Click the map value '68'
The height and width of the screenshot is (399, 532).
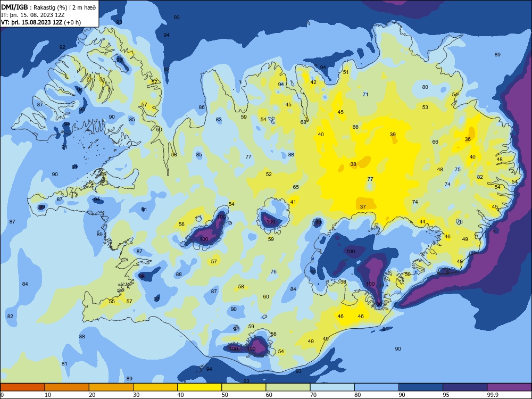tap(303, 122)
